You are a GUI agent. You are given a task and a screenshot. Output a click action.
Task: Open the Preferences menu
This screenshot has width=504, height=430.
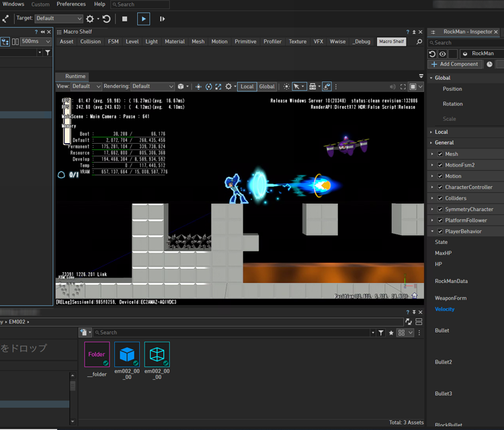click(x=71, y=5)
